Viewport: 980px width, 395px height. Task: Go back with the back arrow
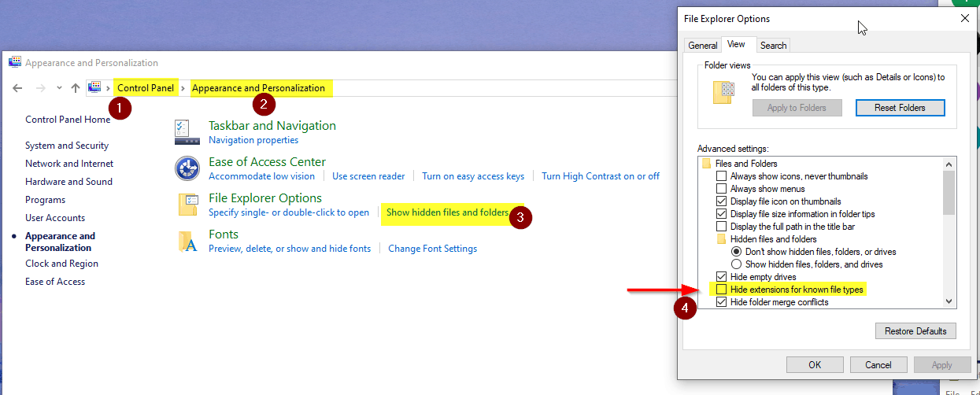pos(17,88)
